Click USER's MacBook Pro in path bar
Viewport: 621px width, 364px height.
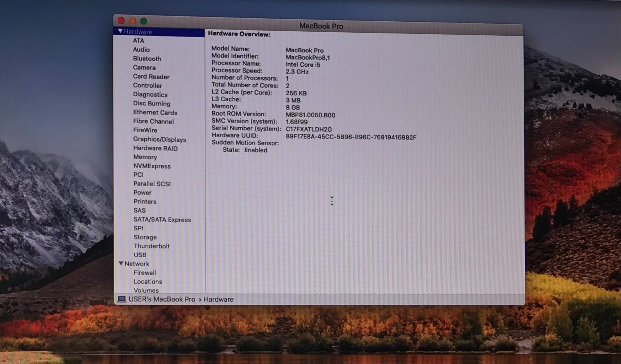(x=162, y=299)
